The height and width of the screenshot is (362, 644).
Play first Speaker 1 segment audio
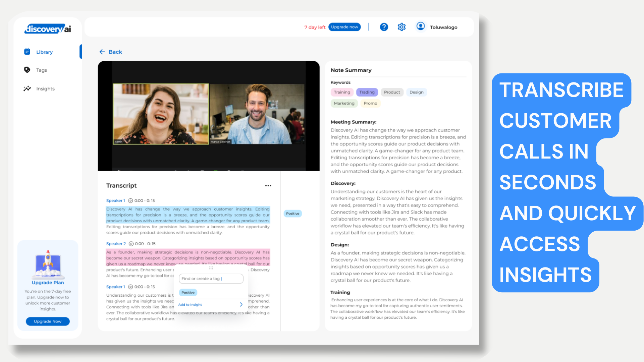130,200
